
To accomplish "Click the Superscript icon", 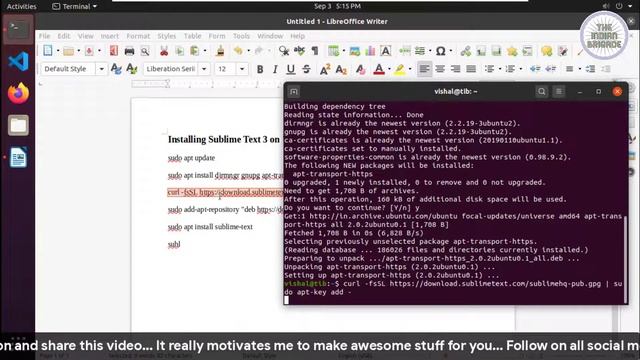I will (325, 69).
